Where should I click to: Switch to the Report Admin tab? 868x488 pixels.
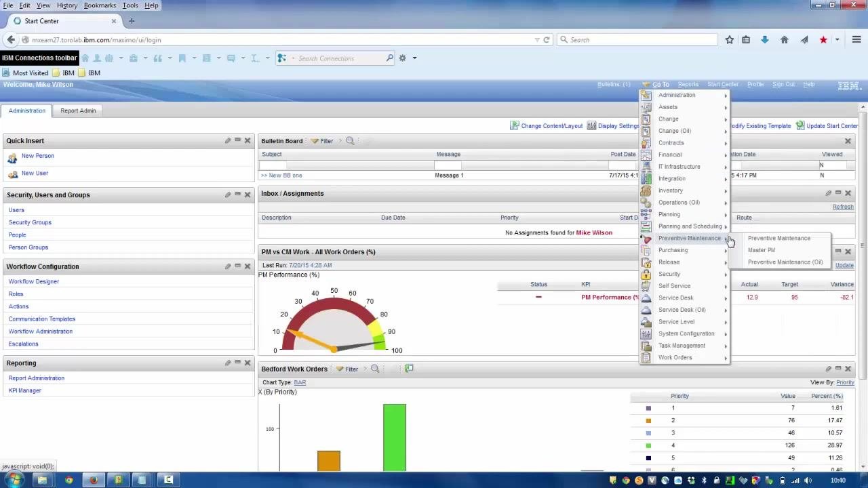[78, 110]
